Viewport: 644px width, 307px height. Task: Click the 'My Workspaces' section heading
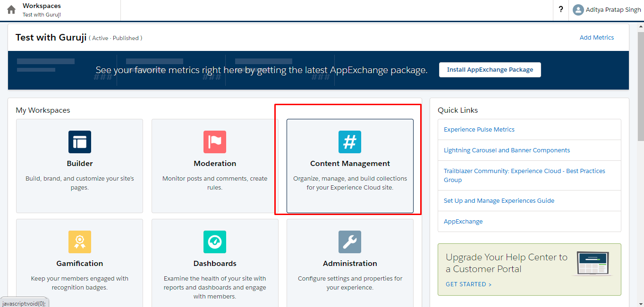pyautogui.click(x=43, y=110)
